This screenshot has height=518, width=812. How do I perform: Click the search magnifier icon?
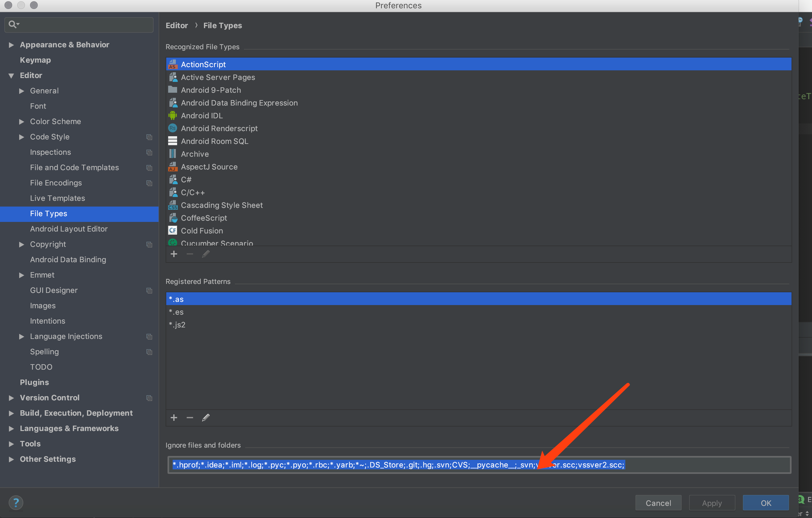click(x=13, y=24)
